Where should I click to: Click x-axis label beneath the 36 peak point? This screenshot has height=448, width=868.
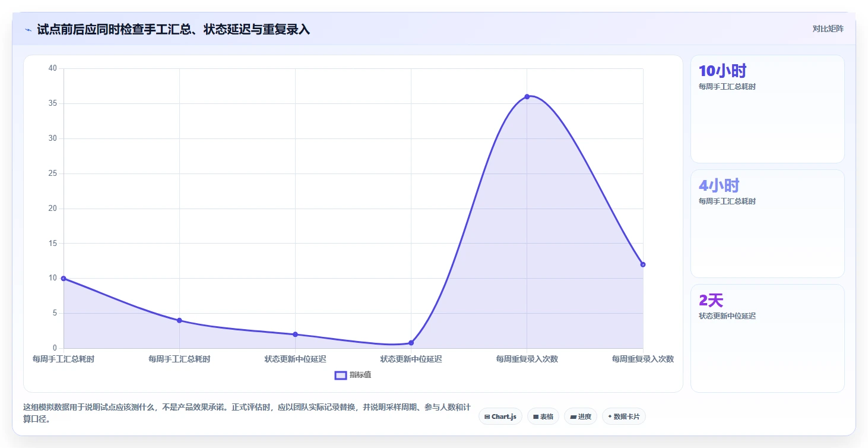click(x=527, y=359)
